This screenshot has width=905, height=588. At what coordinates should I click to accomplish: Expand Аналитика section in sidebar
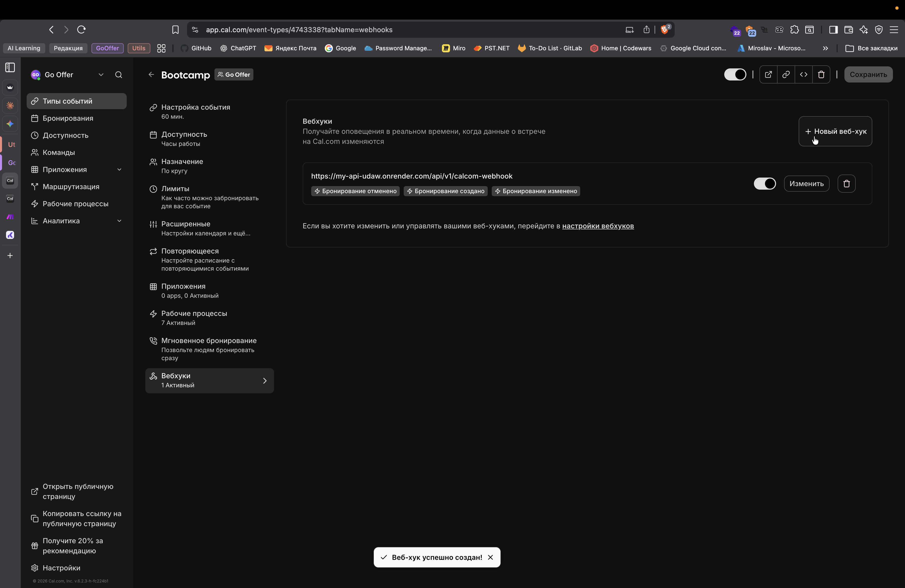tap(119, 221)
